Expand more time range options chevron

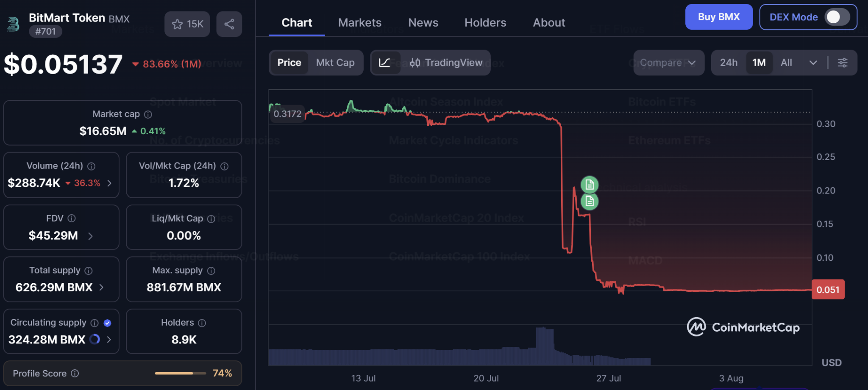(813, 63)
